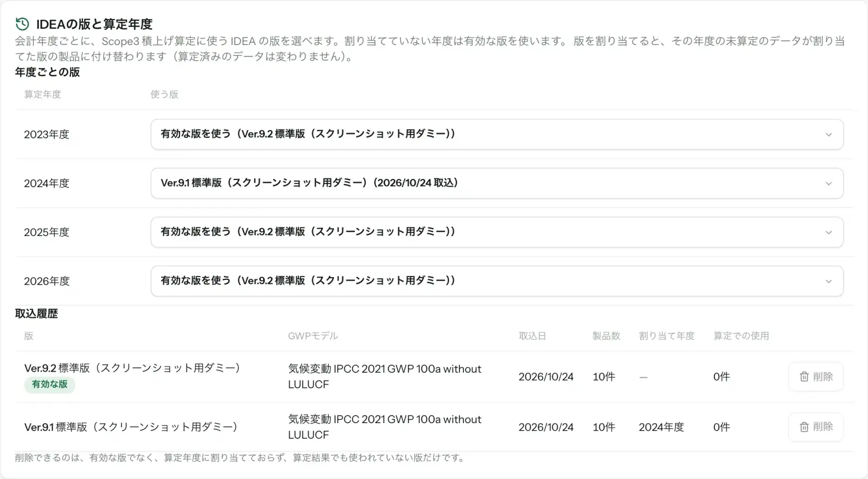Image resolution: width=868 pixels, height=479 pixels.
Task: Open the 2025年度 version dropdown
Action: tap(497, 232)
